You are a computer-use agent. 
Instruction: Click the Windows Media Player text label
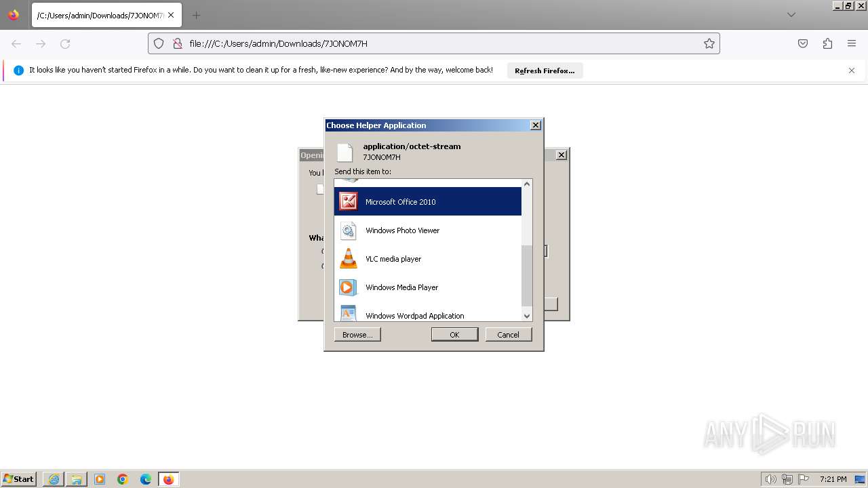(x=401, y=287)
